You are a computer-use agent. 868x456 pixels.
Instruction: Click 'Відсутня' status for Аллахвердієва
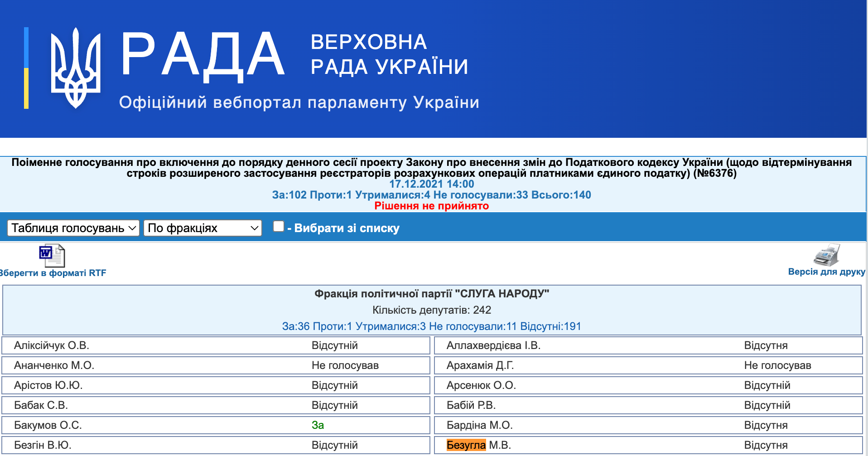tap(766, 345)
